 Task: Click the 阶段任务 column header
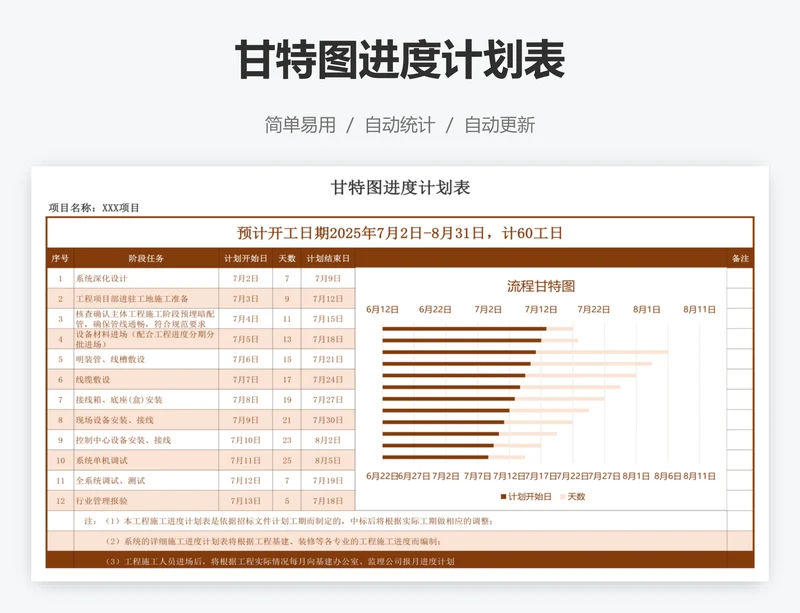coord(146,258)
